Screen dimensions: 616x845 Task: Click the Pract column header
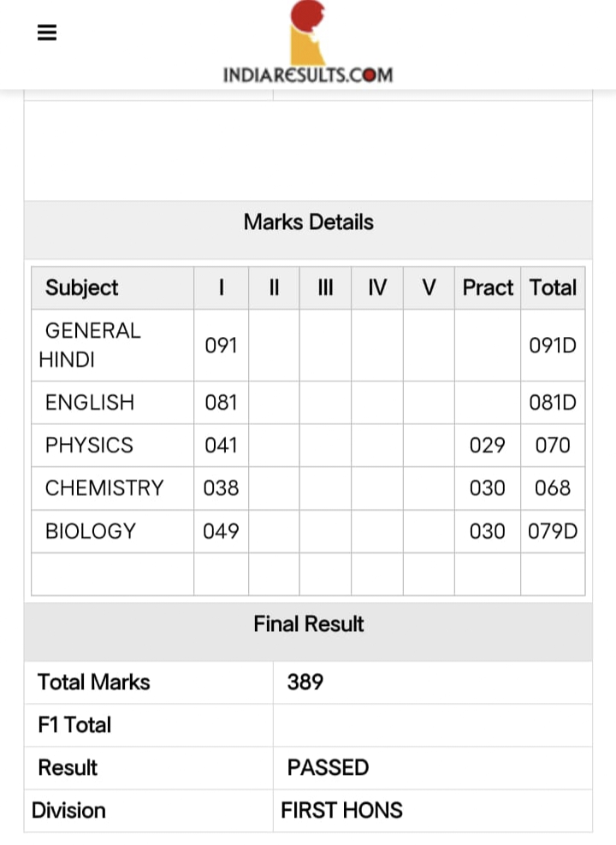point(488,287)
